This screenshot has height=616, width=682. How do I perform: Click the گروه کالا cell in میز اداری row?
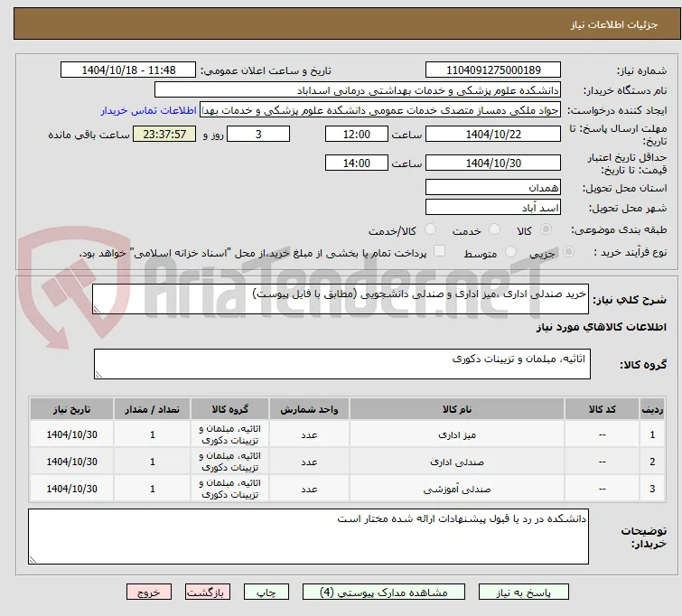pos(229,434)
